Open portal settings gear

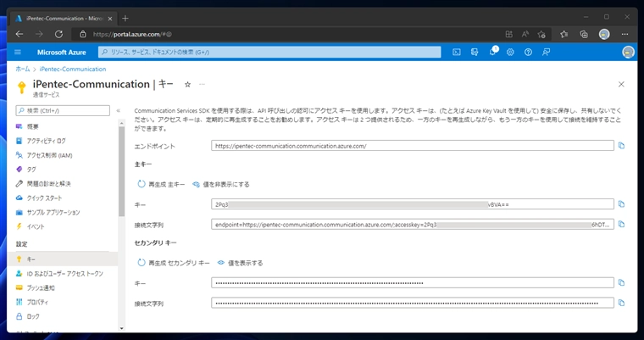click(x=510, y=53)
